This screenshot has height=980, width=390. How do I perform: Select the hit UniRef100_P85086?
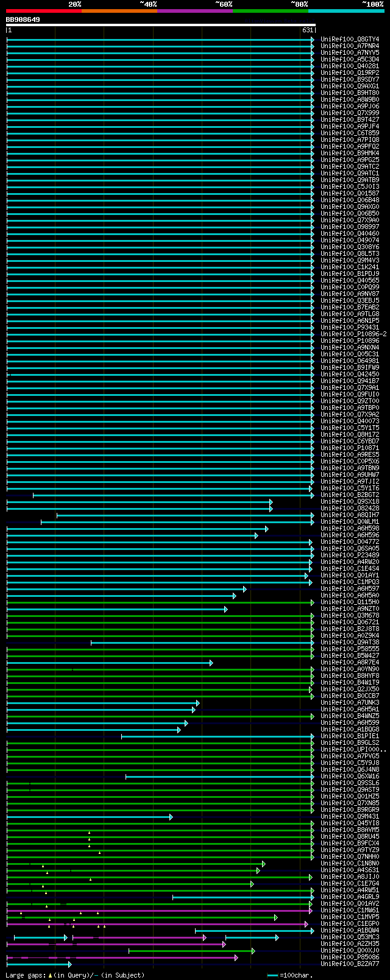click(x=350, y=957)
